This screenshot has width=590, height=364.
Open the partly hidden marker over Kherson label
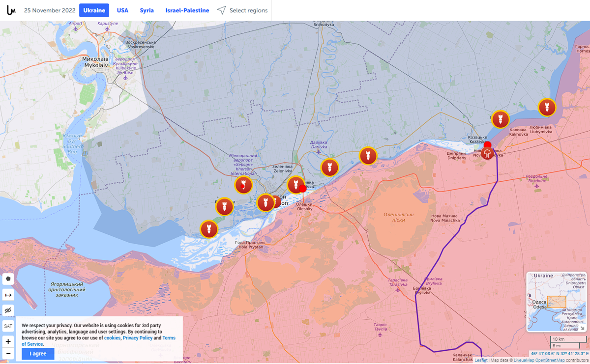277,201
